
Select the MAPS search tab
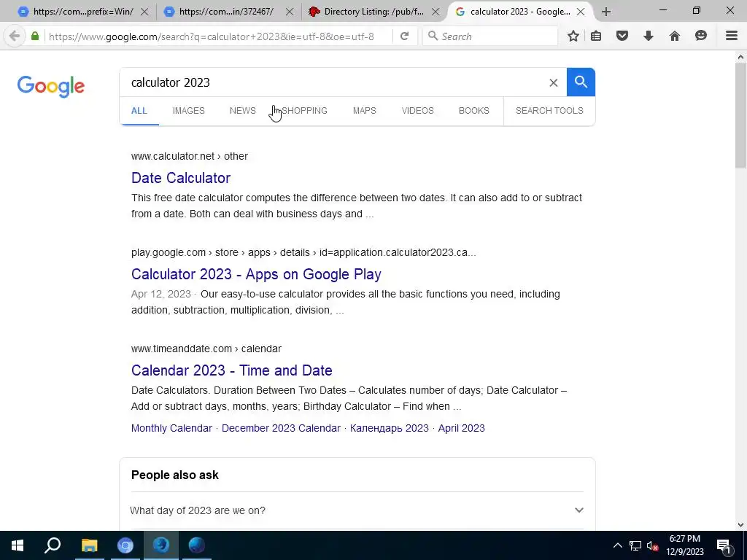(x=365, y=111)
